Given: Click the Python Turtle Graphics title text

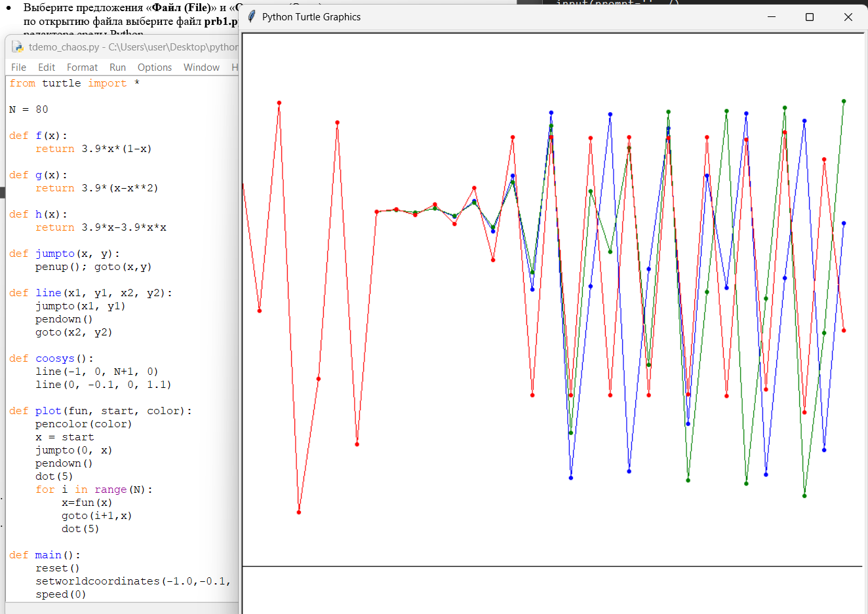Looking at the screenshot, I should 311,17.
